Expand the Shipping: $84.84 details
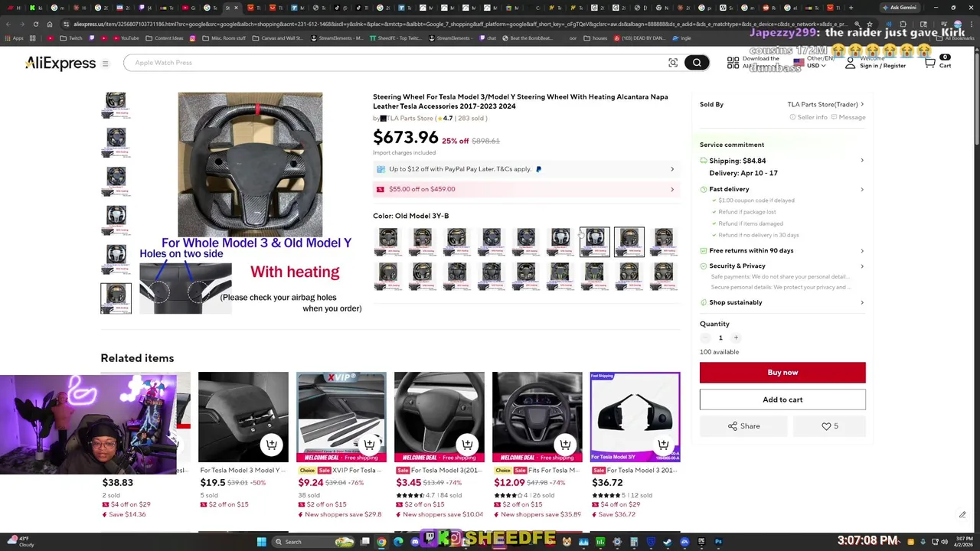The height and width of the screenshot is (551, 980). coord(782,161)
